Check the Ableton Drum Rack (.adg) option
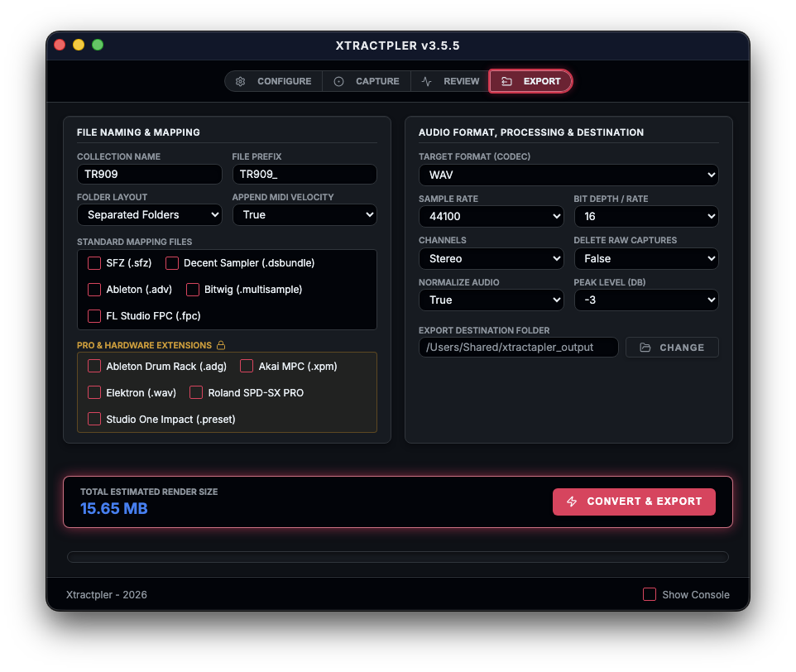 tap(94, 365)
